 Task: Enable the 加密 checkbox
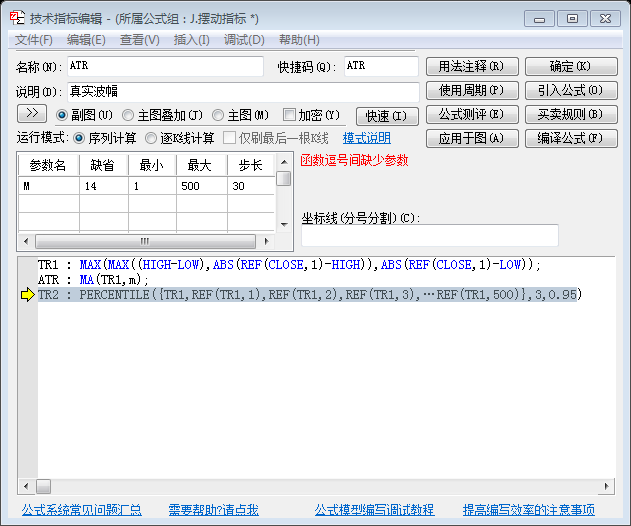(x=289, y=115)
